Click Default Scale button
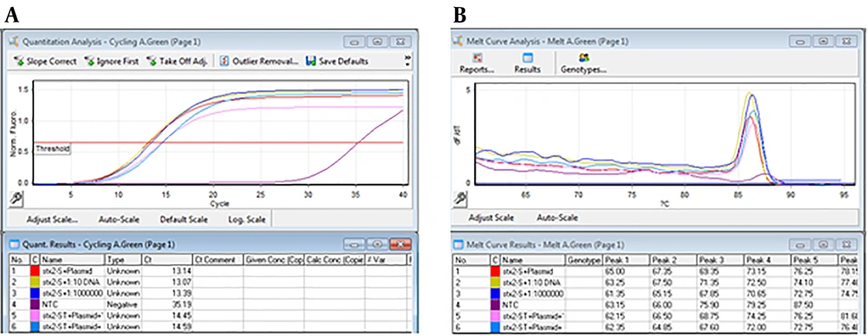Viewport: 868px width, 336px height. coord(184,219)
